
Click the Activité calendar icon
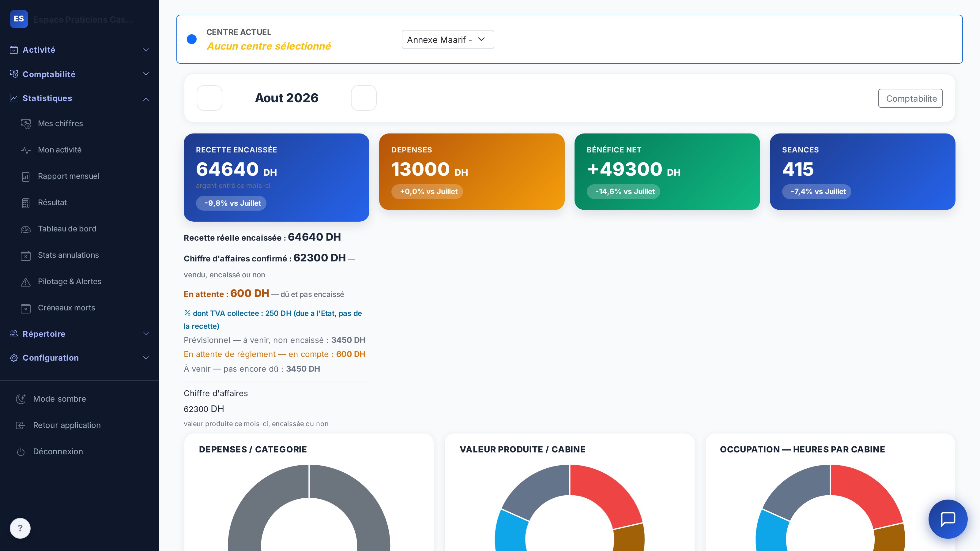14,50
